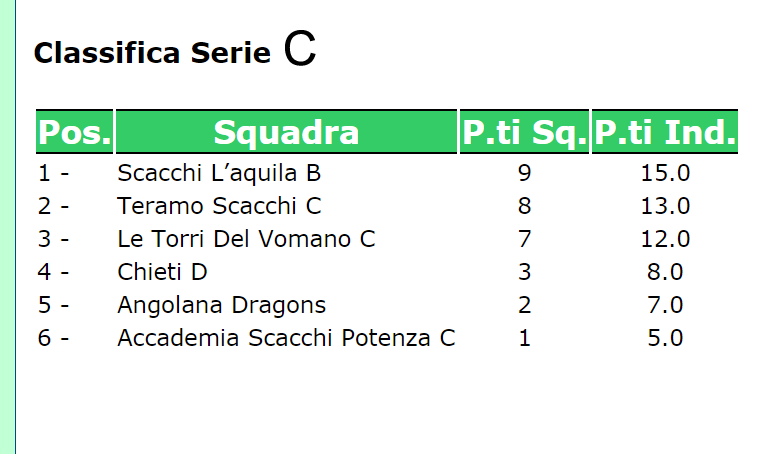Select the Angolana Dragons team name
The width and height of the screenshot is (767, 454).
(222, 305)
